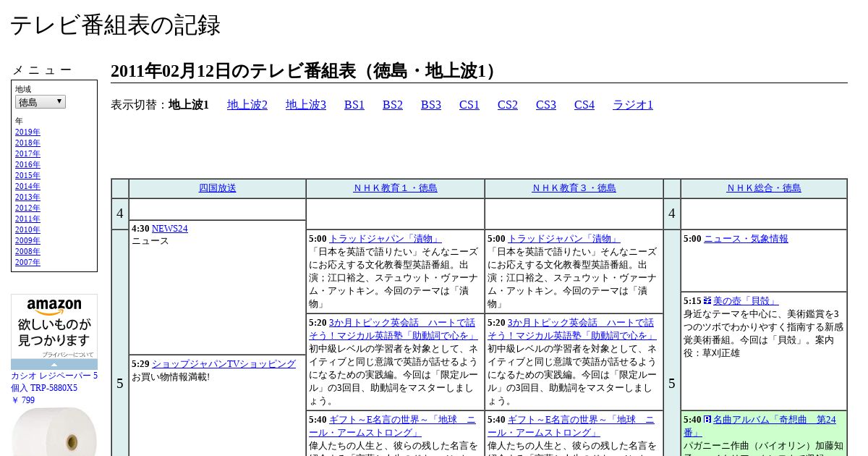Open the 2019年 year link
The height and width of the screenshot is (456, 868).
(27, 132)
